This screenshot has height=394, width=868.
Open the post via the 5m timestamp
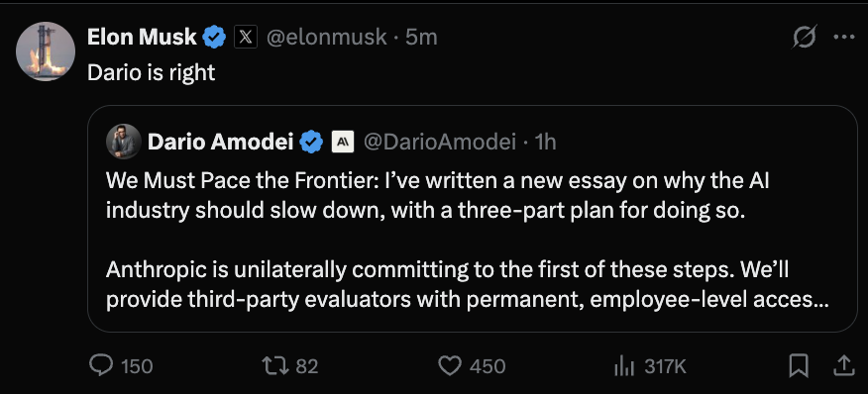pos(421,37)
